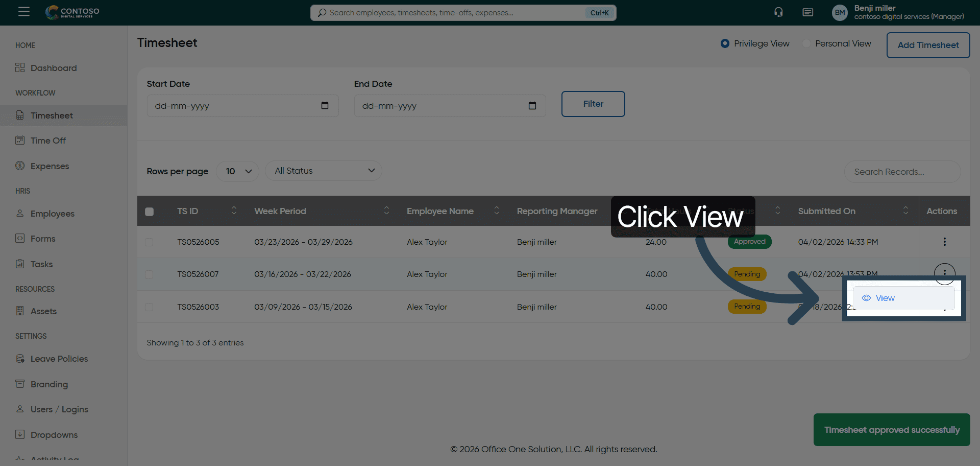Click the headset support icon
980x466 pixels.
pyautogui.click(x=778, y=12)
